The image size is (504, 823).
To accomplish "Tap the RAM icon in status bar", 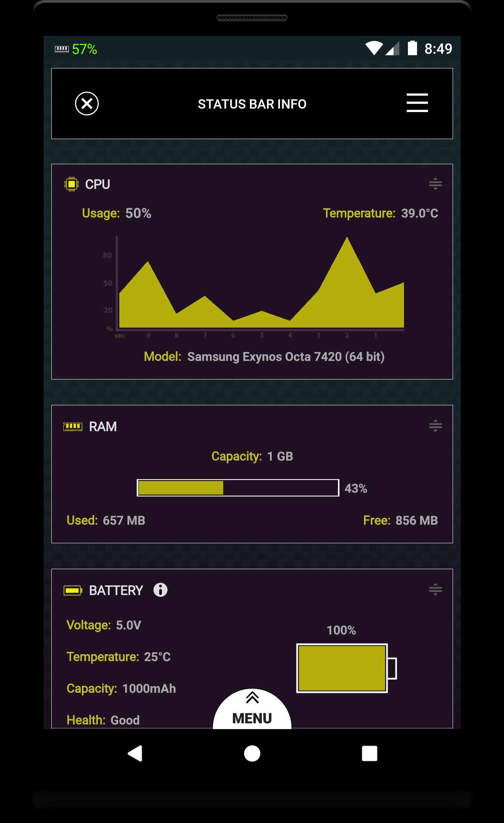I will (x=62, y=49).
